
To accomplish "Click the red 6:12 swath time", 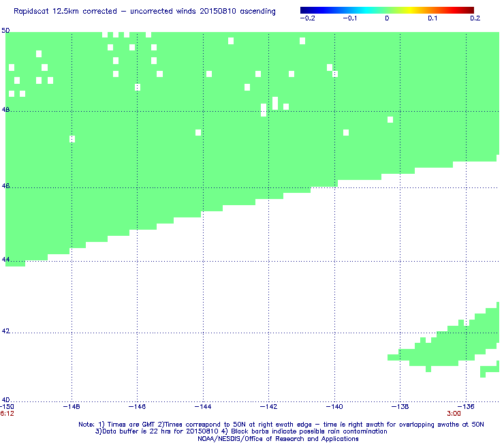I will click(x=7, y=414).
